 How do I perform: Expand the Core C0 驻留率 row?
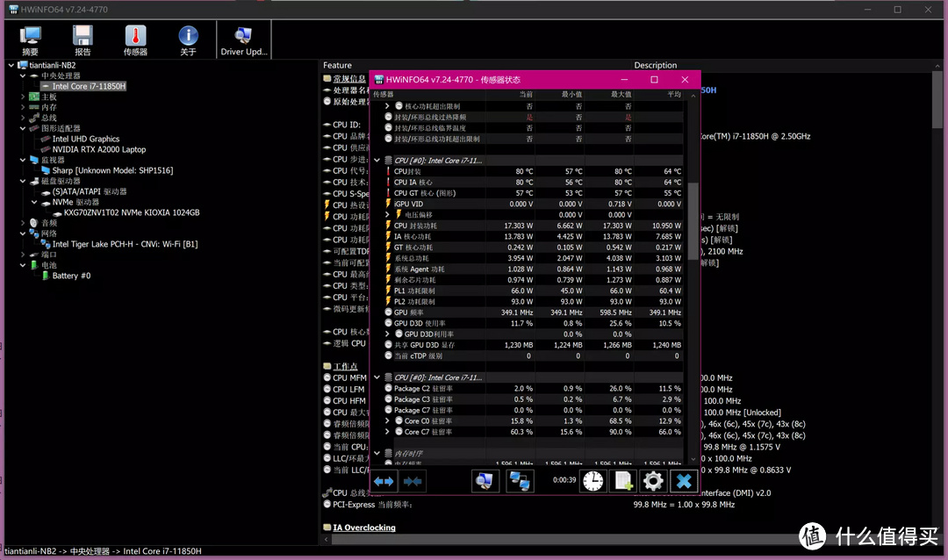pyautogui.click(x=388, y=421)
